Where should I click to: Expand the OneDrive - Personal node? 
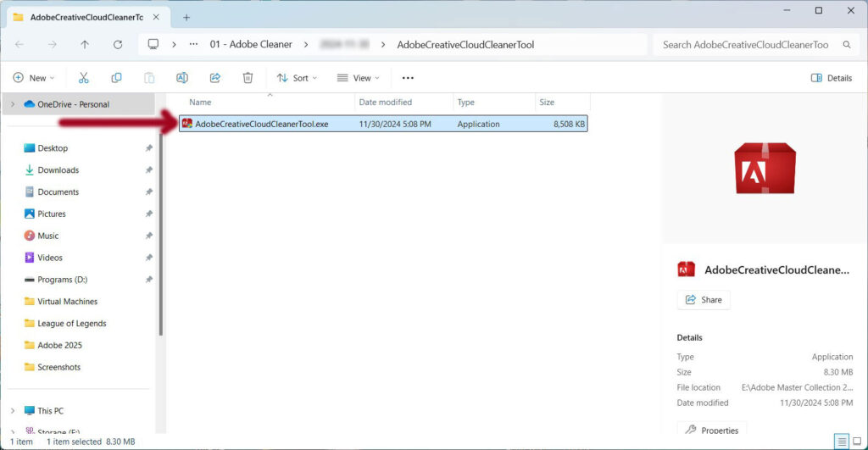(x=13, y=104)
